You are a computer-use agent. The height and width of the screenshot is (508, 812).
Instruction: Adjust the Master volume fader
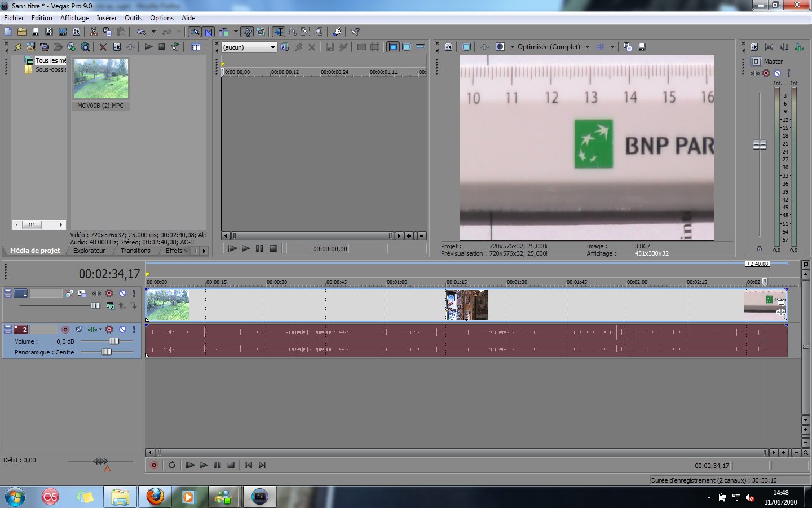[760, 145]
